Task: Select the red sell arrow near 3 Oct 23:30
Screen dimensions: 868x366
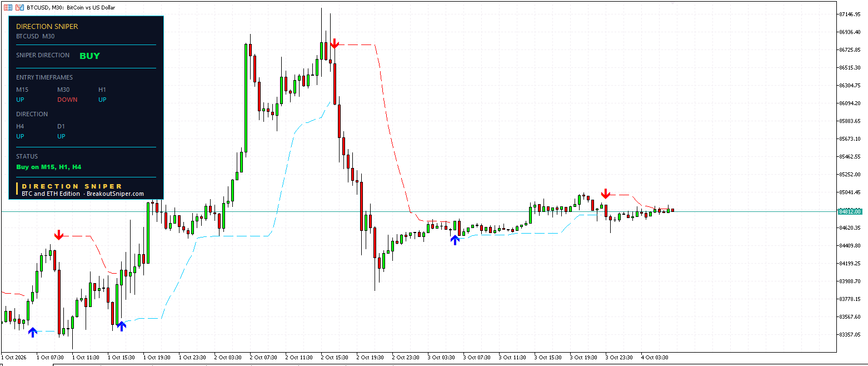Action: (606, 194)
